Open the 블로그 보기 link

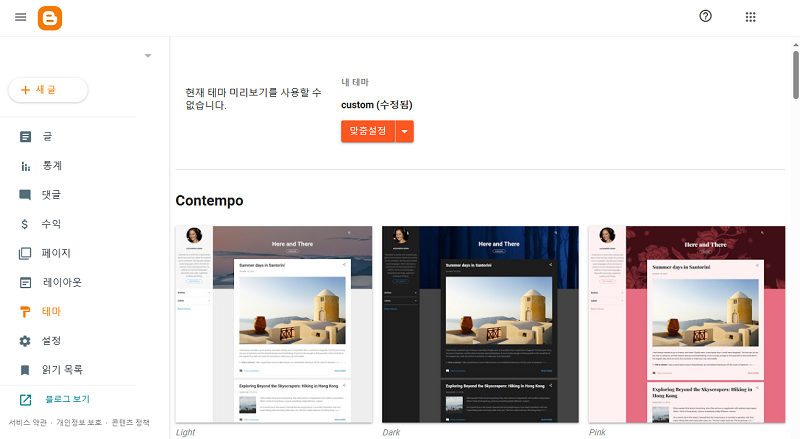click(x=67, y=399)
